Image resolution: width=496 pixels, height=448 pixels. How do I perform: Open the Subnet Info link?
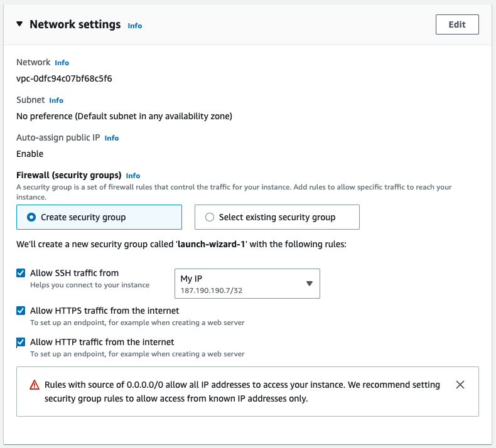(56, 100)
